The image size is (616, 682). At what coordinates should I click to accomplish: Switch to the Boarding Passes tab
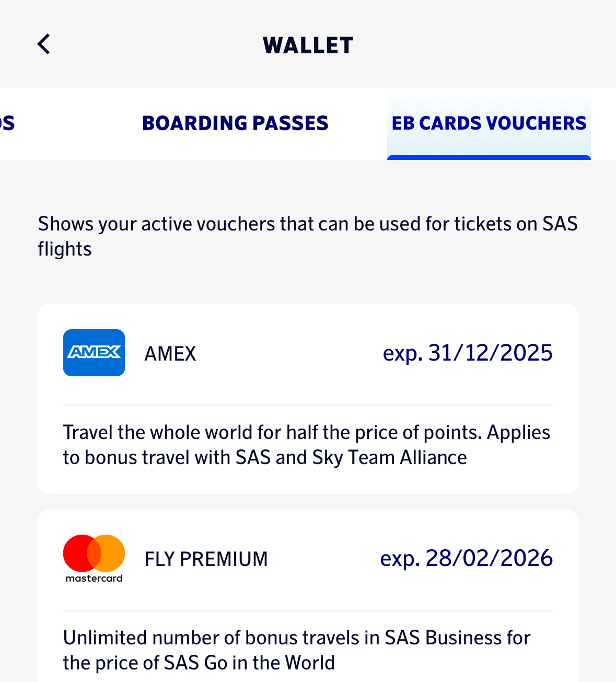click(x=235, y=123)
